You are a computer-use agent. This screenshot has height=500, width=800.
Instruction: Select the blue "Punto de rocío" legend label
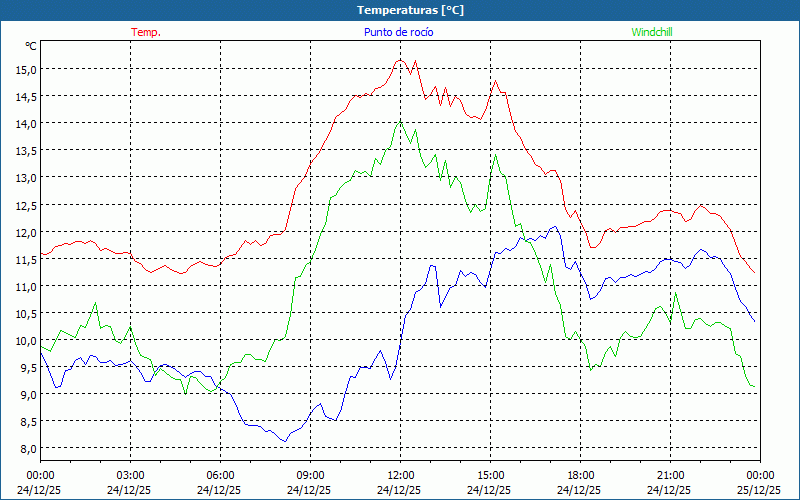pyautogui.click(x=398, y=32)
